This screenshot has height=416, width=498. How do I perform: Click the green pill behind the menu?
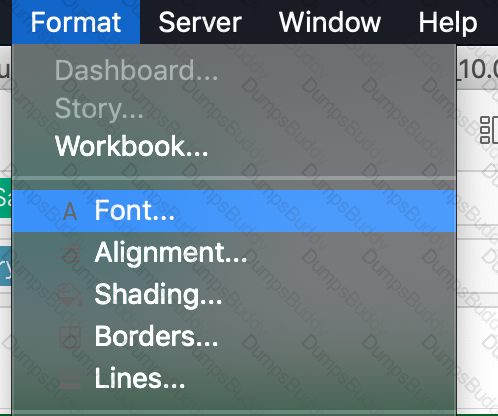(x=6, y=197)
